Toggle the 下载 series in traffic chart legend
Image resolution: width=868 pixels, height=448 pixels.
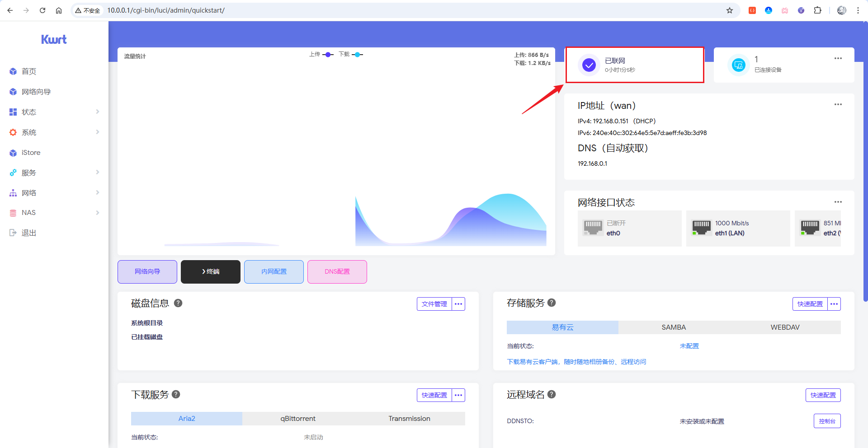tap(351, 55)
